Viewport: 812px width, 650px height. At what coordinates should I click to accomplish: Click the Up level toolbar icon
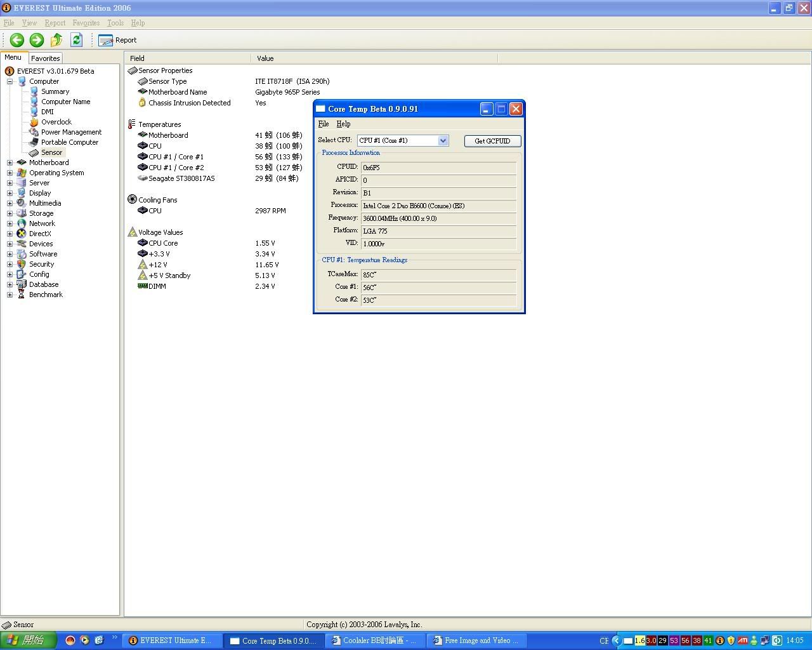56,40
